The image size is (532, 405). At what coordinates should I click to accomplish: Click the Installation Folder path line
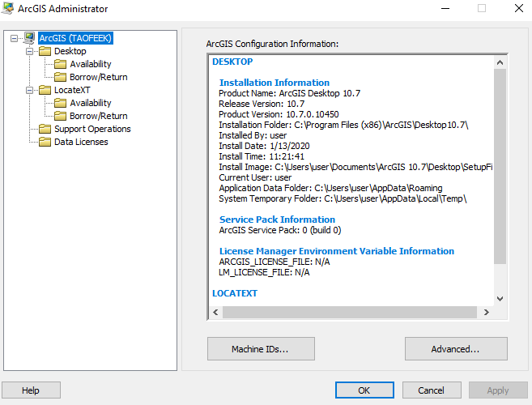pyautogui.click(x=343, y=125)
